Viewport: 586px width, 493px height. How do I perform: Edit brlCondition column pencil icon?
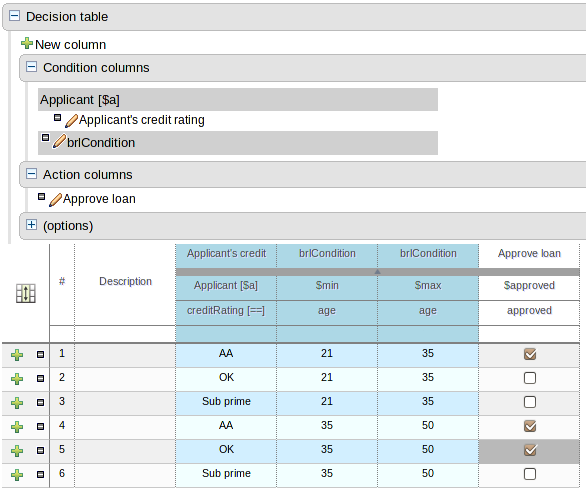(x=59, y=141)
